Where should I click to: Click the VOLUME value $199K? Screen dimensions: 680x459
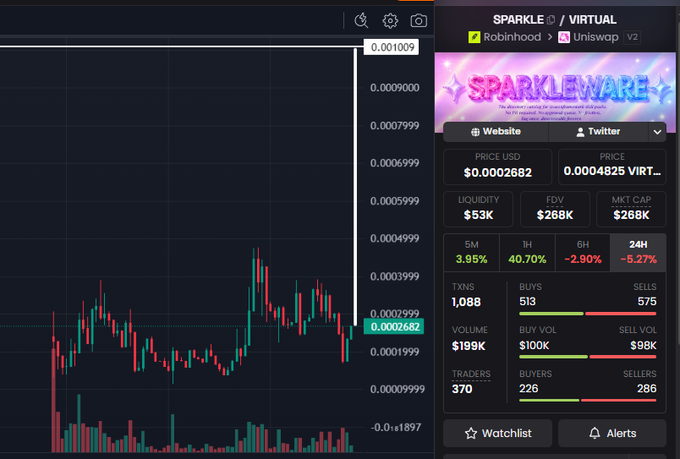(x=468, y=346)
